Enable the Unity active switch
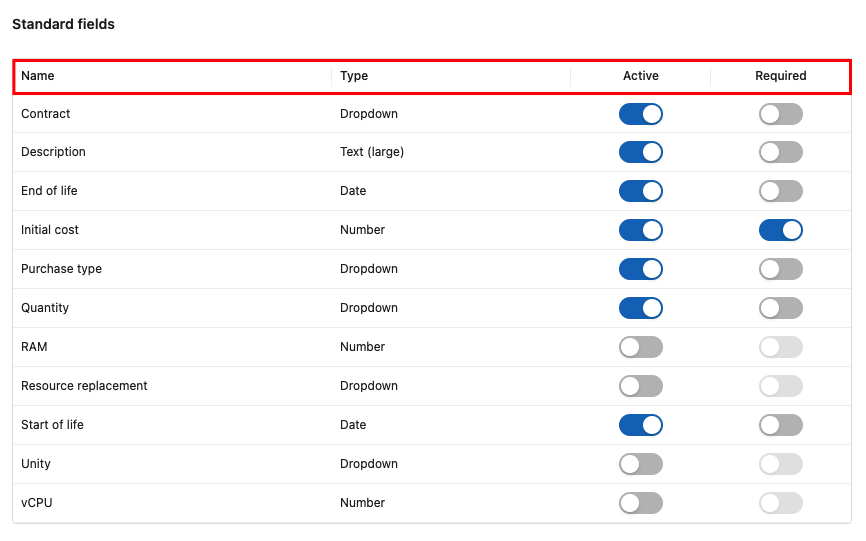This screenshot has width=866, height=541. 640,464
